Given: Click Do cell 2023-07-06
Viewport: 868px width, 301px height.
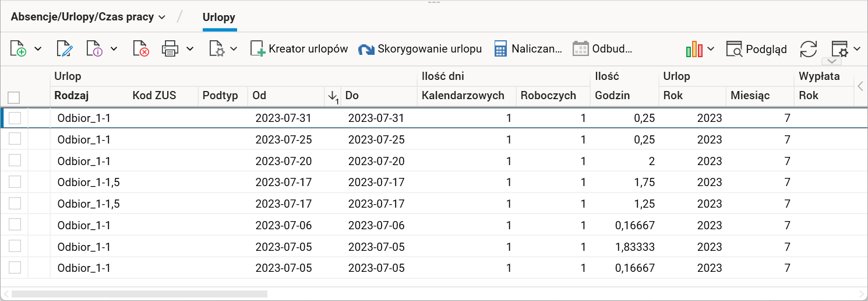Looking at the screenshot, I should [x=376, y=226].
